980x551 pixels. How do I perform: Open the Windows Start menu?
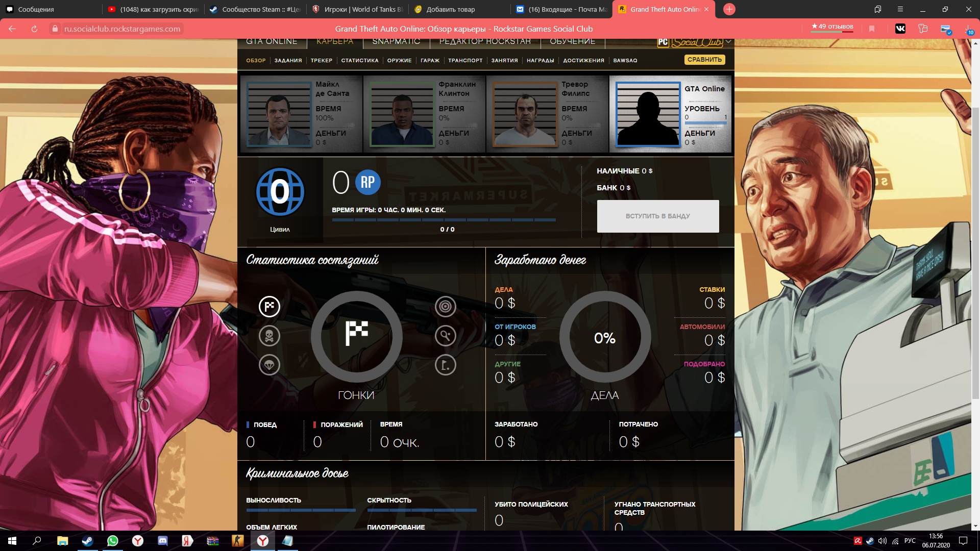click(12, 541)
